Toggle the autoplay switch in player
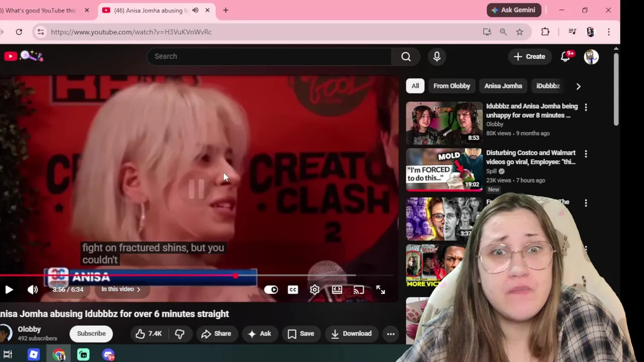This screenshot has width=644, height=362. 271,290
